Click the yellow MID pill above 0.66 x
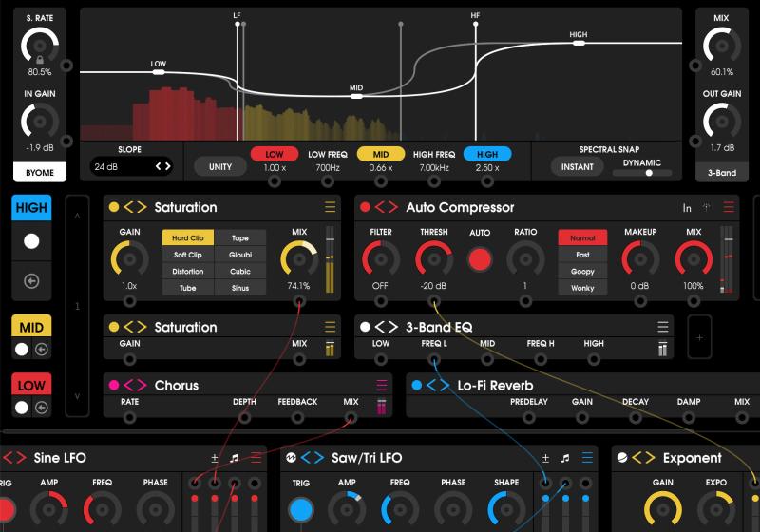The image size is (760, 532). [381, 154]
